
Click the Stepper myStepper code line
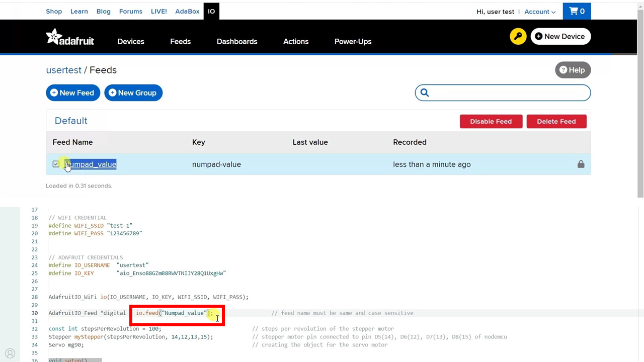(x=131, y=337)
